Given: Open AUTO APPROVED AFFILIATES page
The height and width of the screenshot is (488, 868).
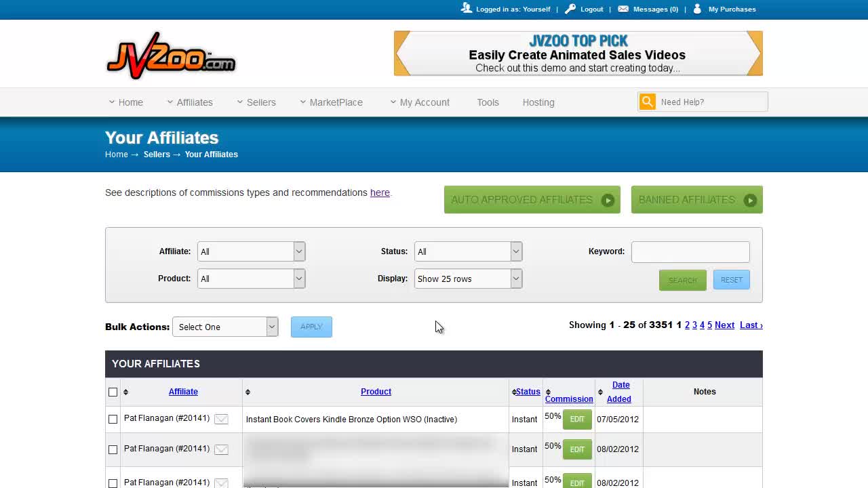Looking at the screenshot, I should pos(532,200).
